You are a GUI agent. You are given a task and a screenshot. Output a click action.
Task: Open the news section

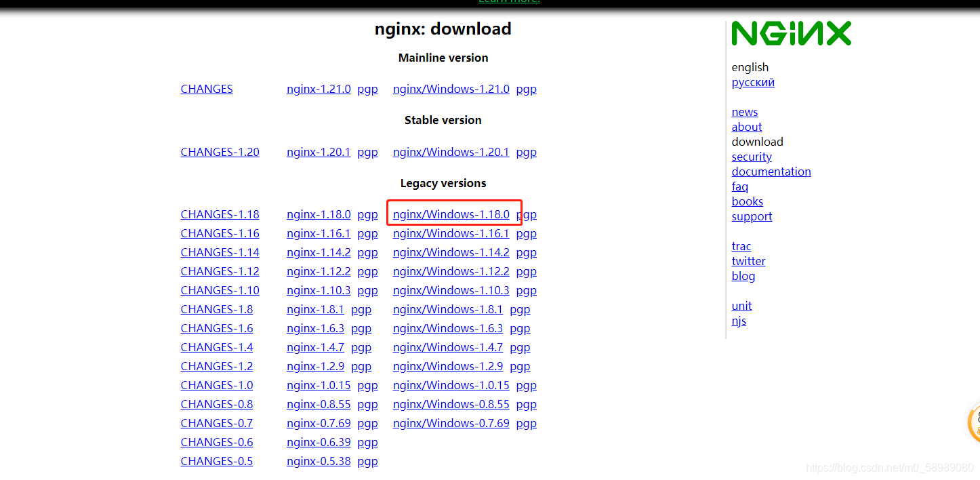coord(744,112)
